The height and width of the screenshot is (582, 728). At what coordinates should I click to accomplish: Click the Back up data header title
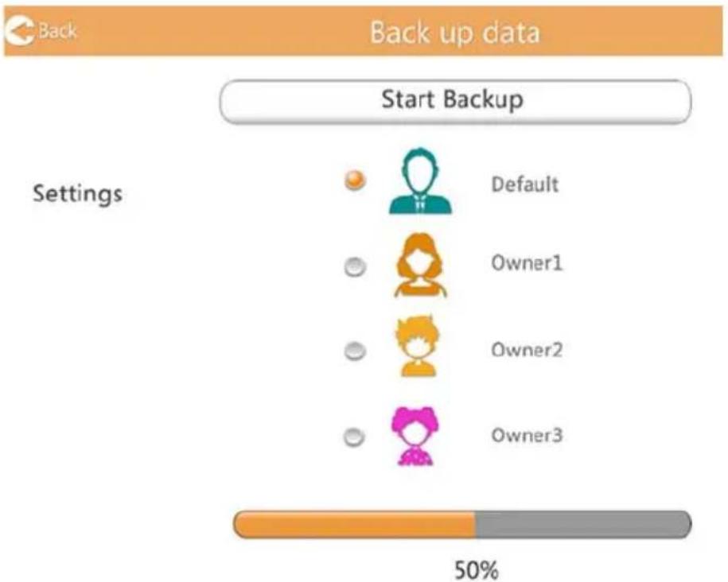point(454,33)
